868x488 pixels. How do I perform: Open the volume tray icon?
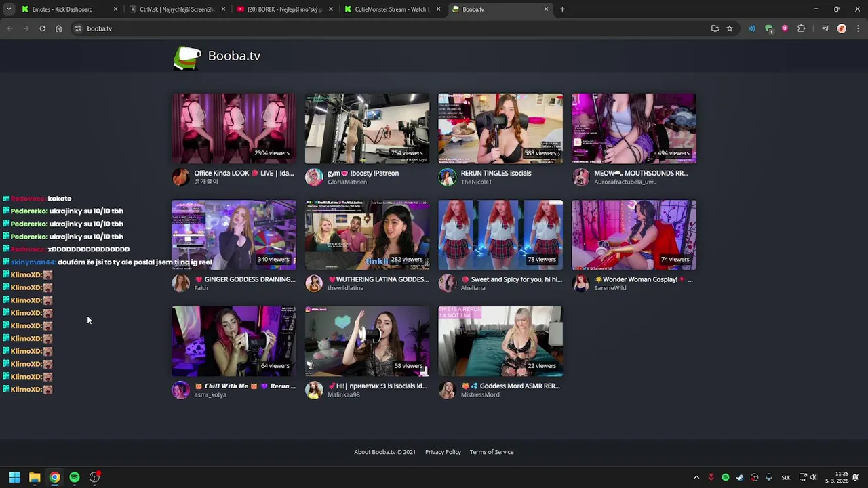click(814, 477)
